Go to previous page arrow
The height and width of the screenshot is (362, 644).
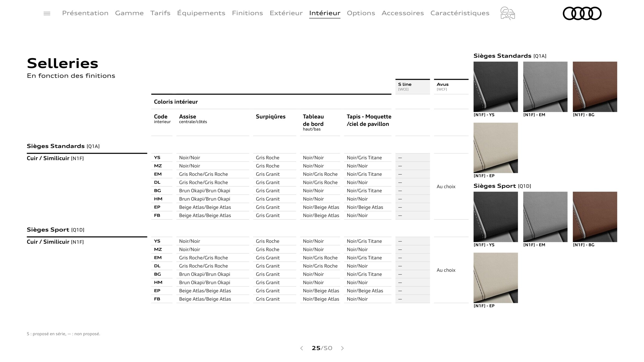(x=301, y=348)
